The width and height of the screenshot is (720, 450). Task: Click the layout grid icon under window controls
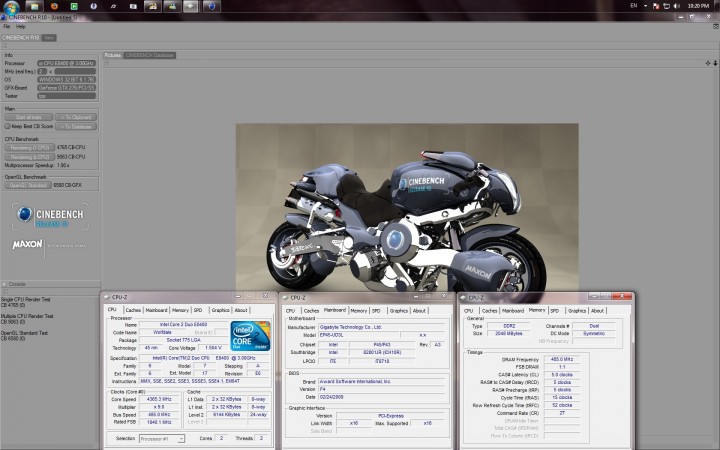pyautogui.click(x=716, y=27)
